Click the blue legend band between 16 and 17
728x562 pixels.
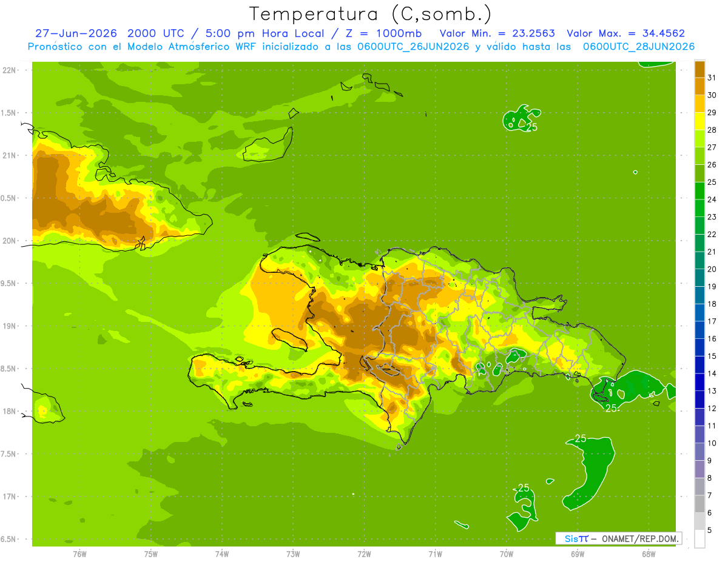coord(699,330)
